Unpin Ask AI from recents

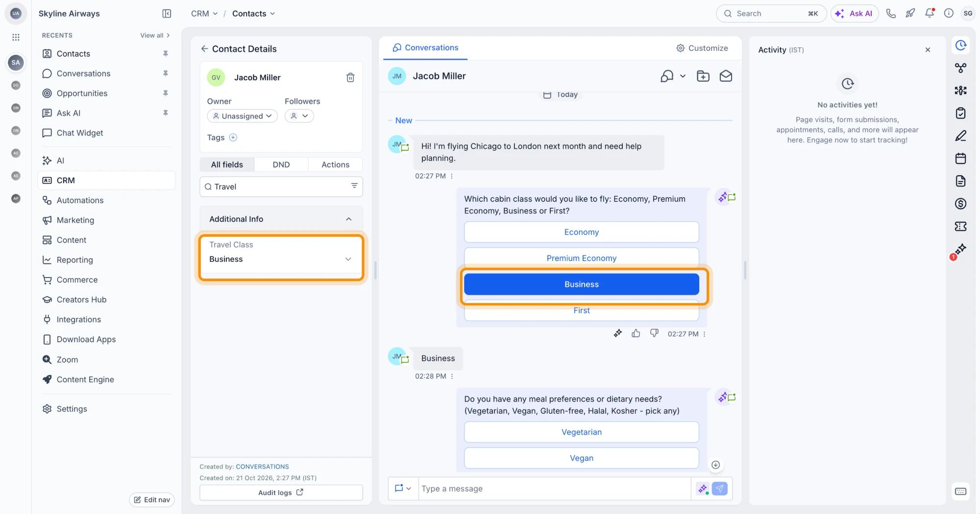tap(166, 113)
